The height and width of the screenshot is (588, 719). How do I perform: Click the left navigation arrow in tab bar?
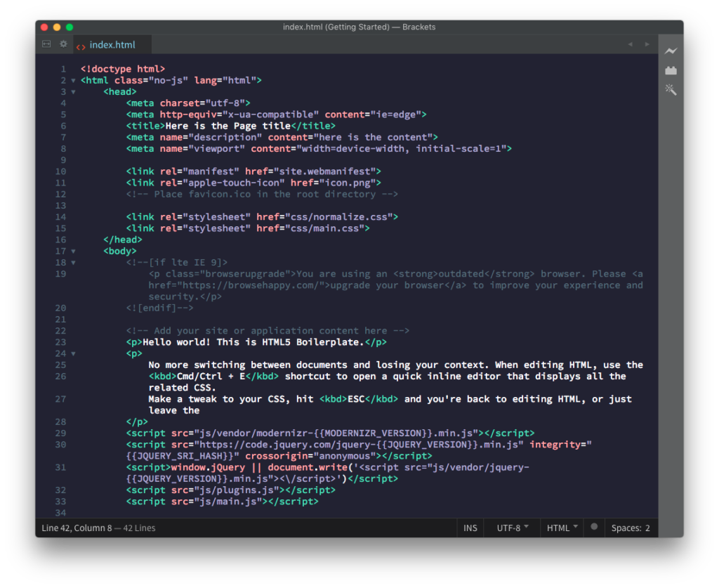(x=630, y=44)
